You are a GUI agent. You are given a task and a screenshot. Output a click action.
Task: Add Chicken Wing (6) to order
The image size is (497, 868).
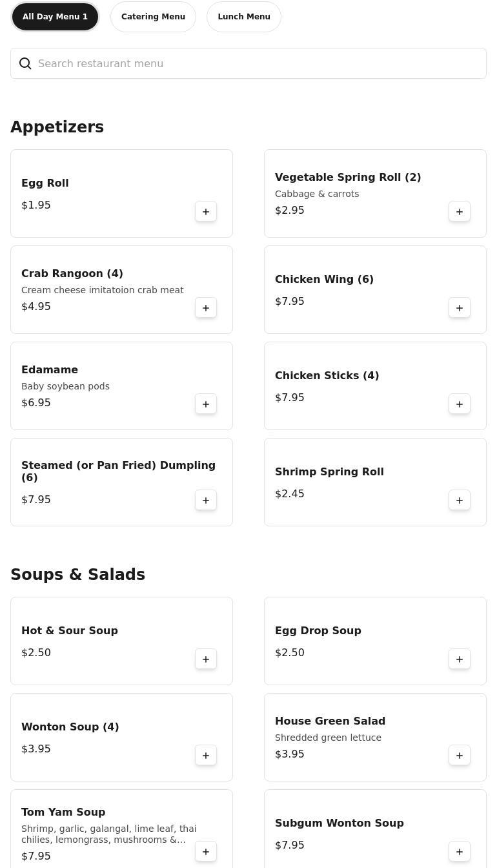460,307
